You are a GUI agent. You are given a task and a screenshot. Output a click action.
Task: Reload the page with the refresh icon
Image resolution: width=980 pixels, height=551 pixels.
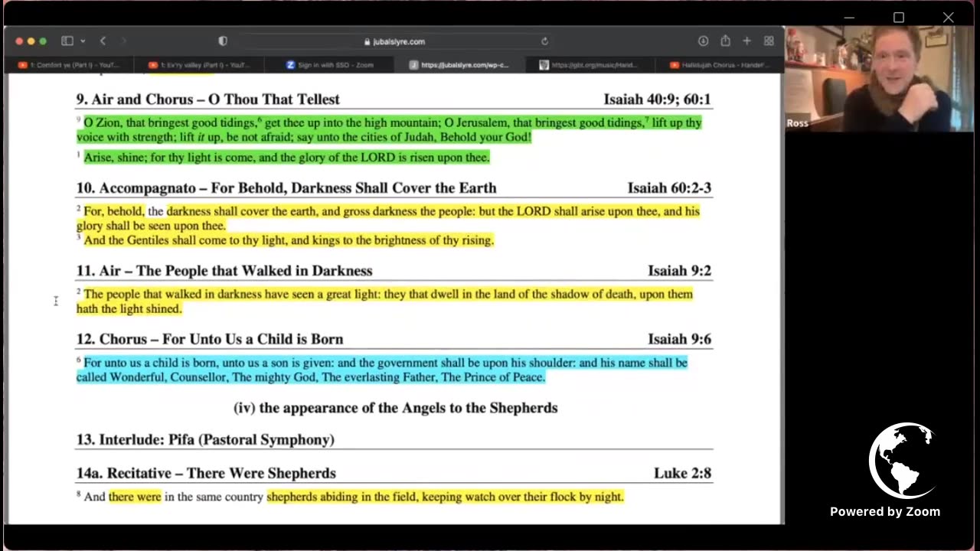pyautogui.click(x=544, y=41)
